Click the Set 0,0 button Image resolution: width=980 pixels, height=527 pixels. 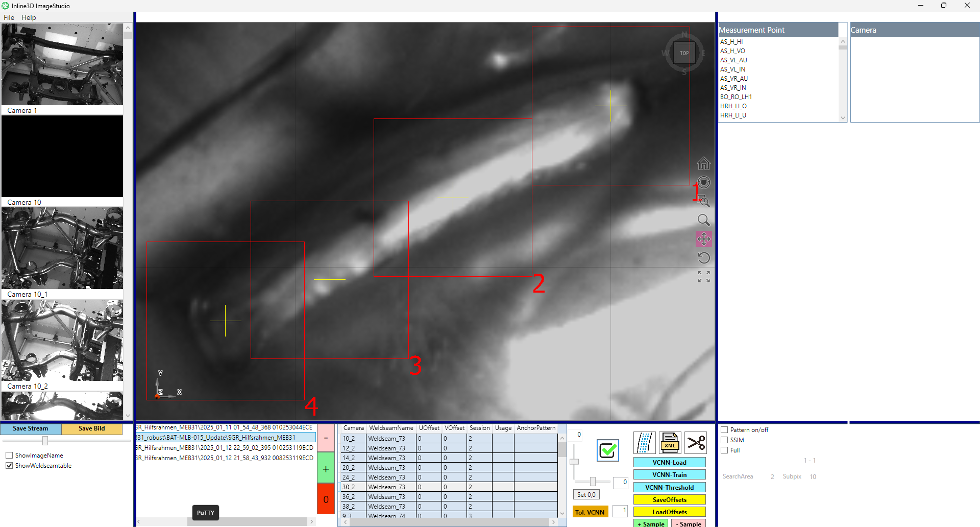pos(586,495)
